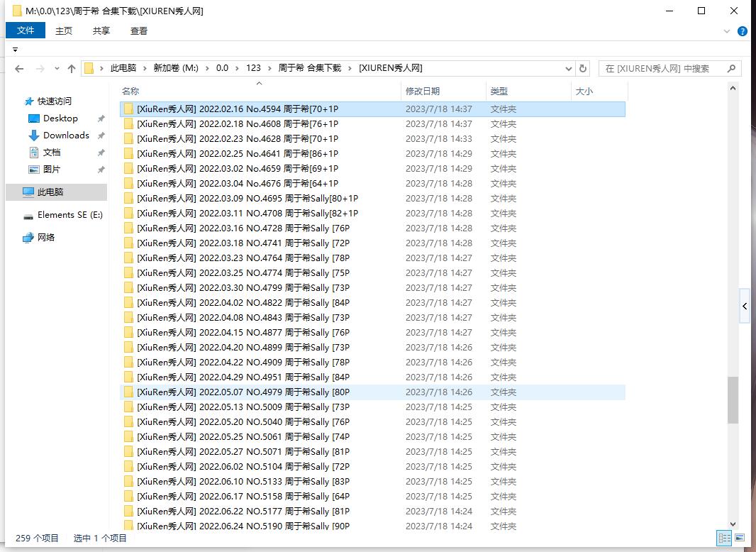Select 快速访问 in the navigation pane

(54, 101)
